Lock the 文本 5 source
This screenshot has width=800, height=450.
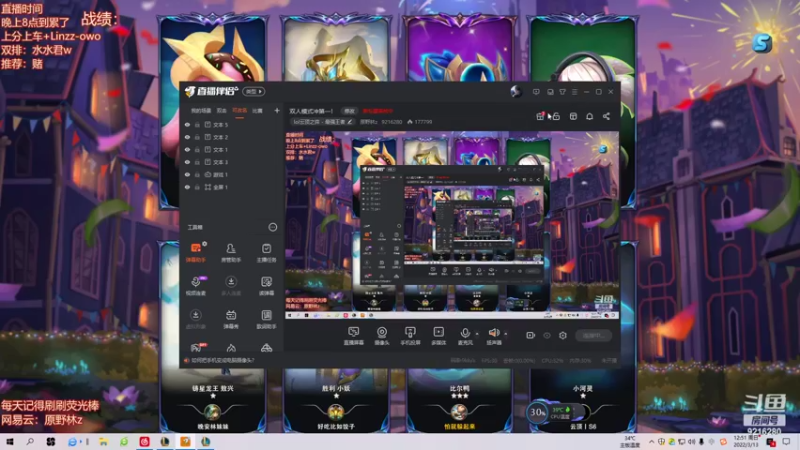(x=197, y=124)
